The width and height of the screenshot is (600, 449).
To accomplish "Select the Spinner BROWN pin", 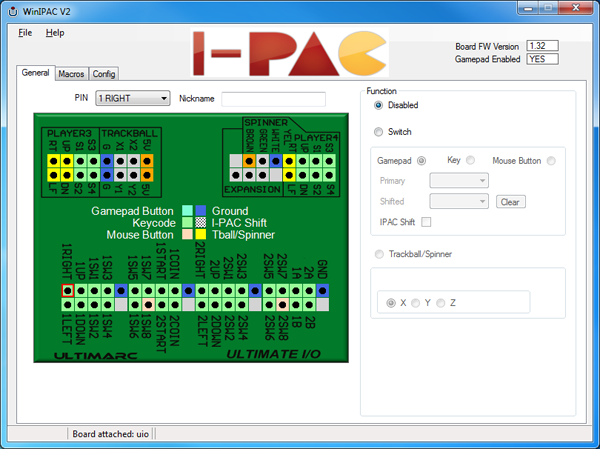I will [x=249, y=161].
